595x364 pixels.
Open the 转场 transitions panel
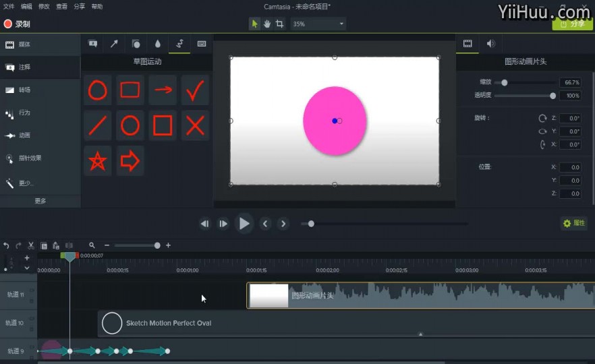[40, 90]
